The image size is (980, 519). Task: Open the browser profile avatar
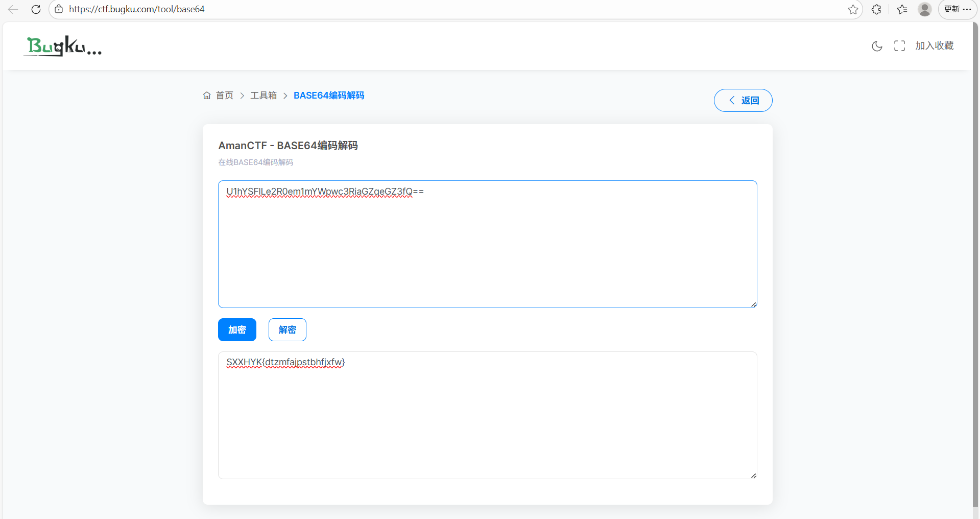[x=925, y=9]
